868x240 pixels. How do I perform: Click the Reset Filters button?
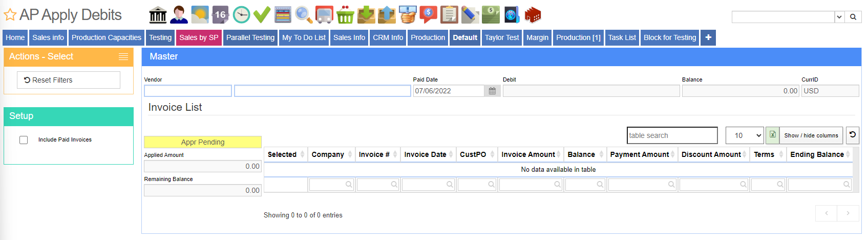point(69,80)
